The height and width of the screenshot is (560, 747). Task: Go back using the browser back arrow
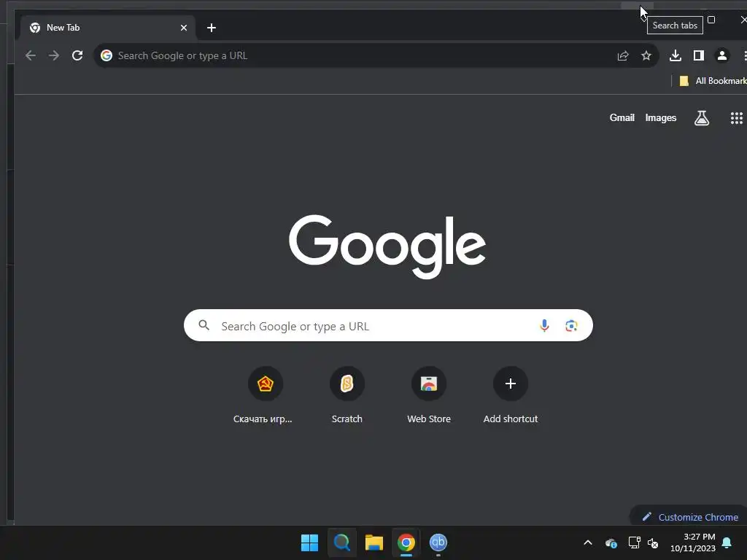click(31, 55)
